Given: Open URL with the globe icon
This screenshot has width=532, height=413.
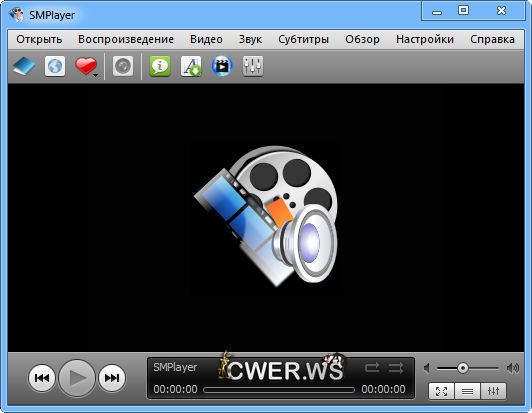Looking at the screenshot, I should (55, 66).
